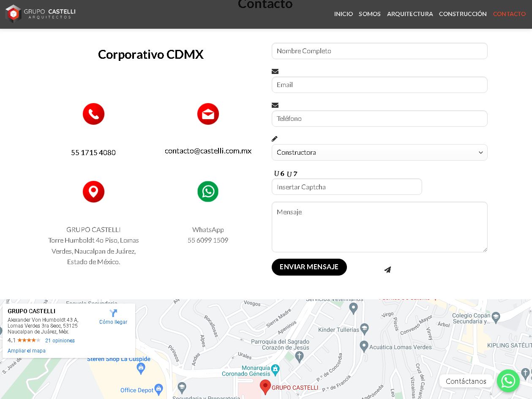Click the Acuática Lomas Verdes map pin
Screen dimensions: 532x399
[x=364, y=346]
